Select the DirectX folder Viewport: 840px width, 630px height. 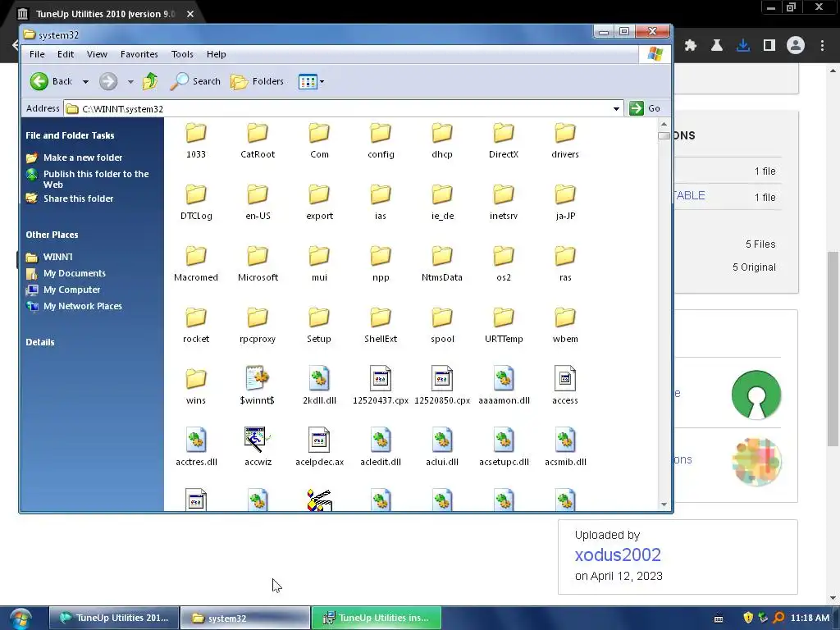504,141
